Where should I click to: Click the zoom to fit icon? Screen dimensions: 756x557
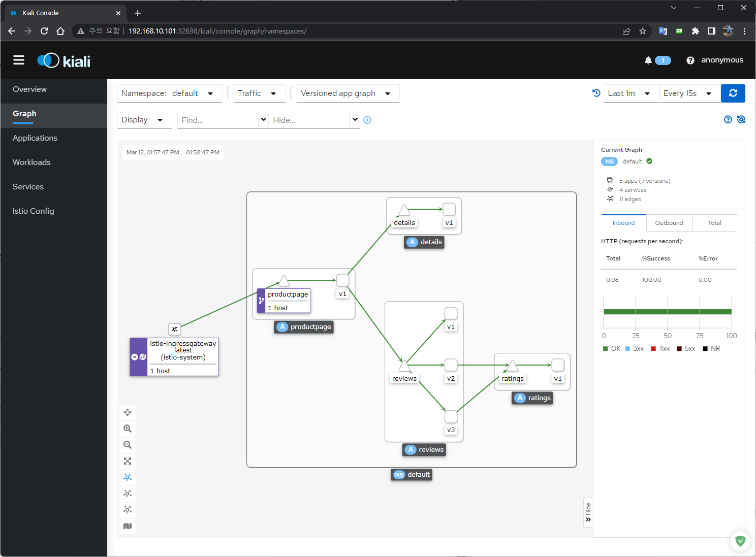coord(128,461)
